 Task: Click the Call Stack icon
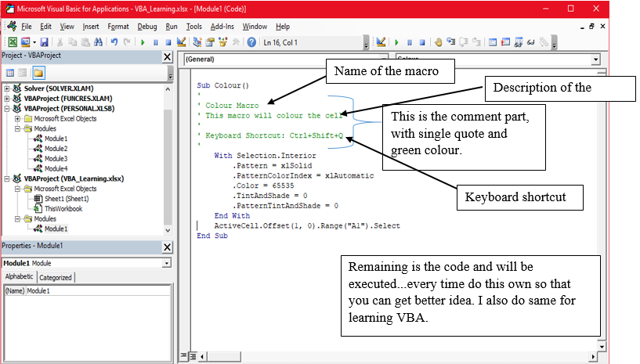pos(544,42)
